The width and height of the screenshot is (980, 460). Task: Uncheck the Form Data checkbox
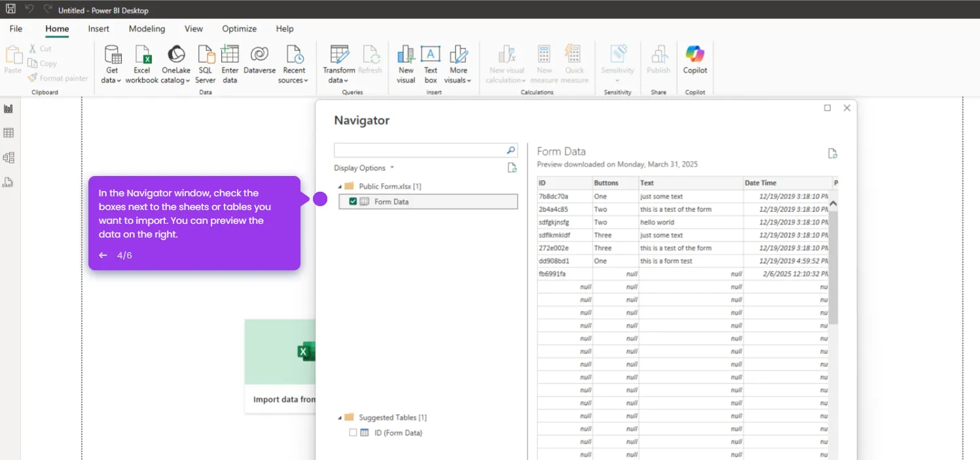[x=354, y=202]
